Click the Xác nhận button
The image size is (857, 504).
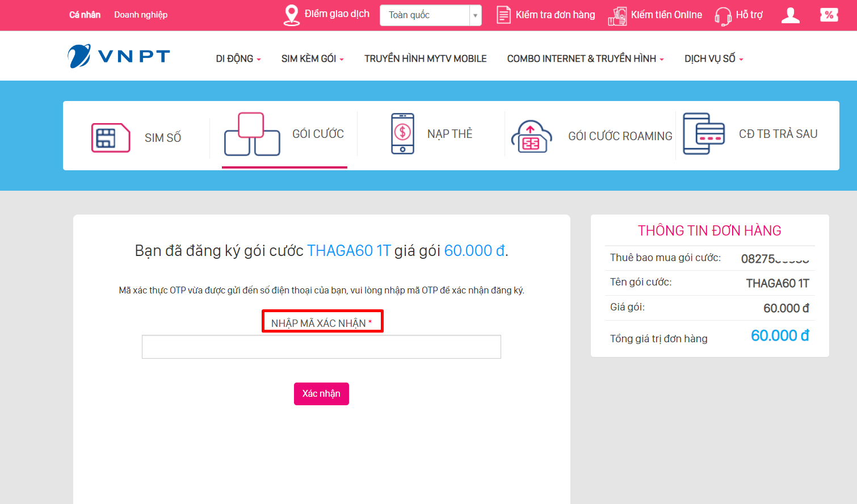click(x=321, y=394)
